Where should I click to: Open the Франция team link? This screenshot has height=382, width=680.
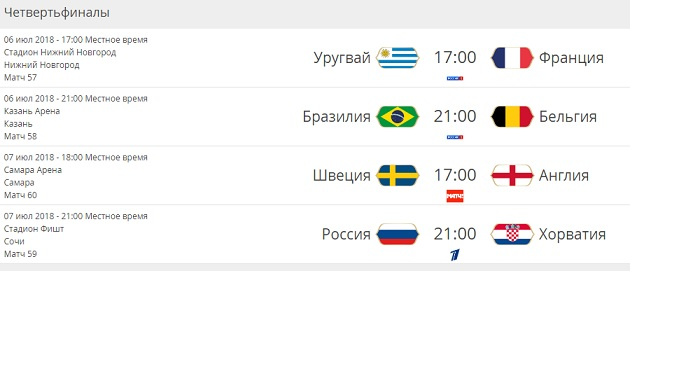571,58
